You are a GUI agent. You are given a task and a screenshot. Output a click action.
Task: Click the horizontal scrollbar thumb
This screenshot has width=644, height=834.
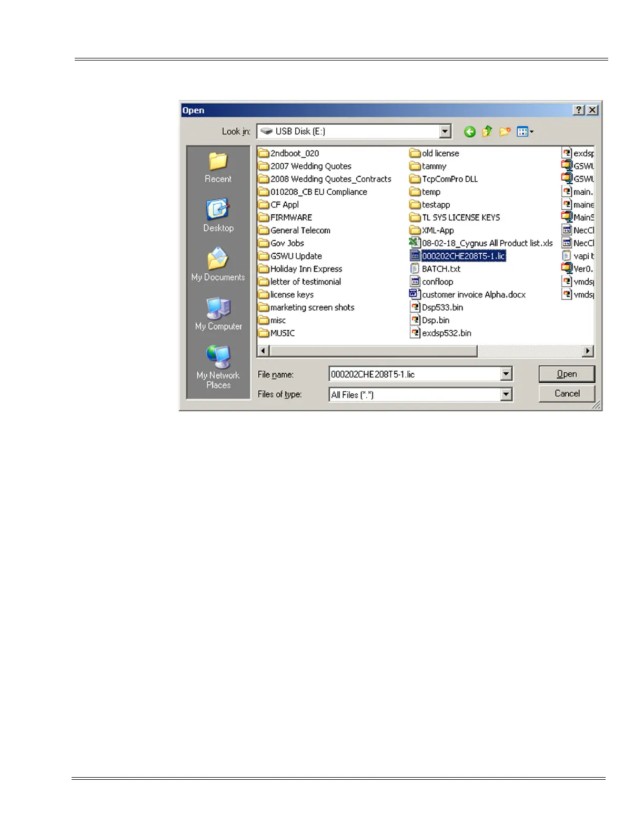tap(374, 351)
